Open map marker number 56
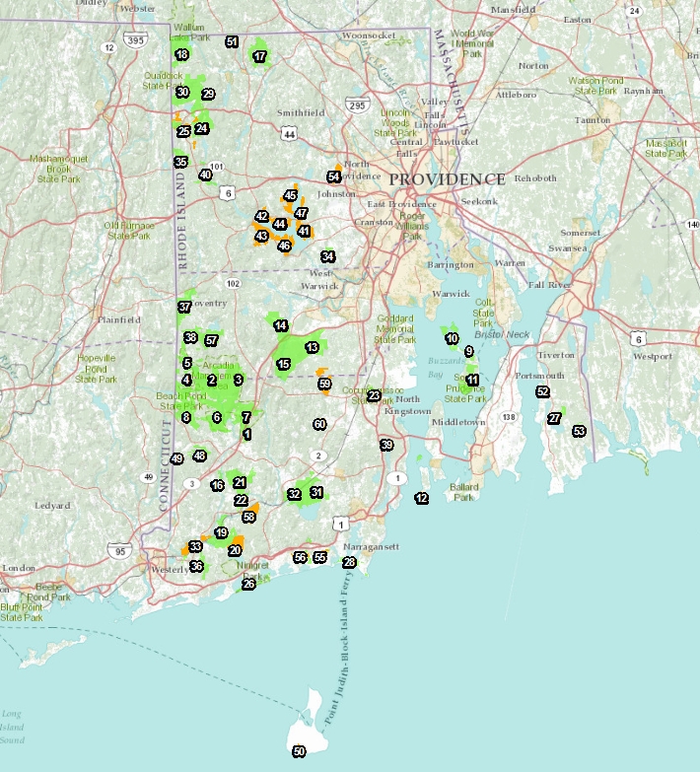 [x=300, y=557]
